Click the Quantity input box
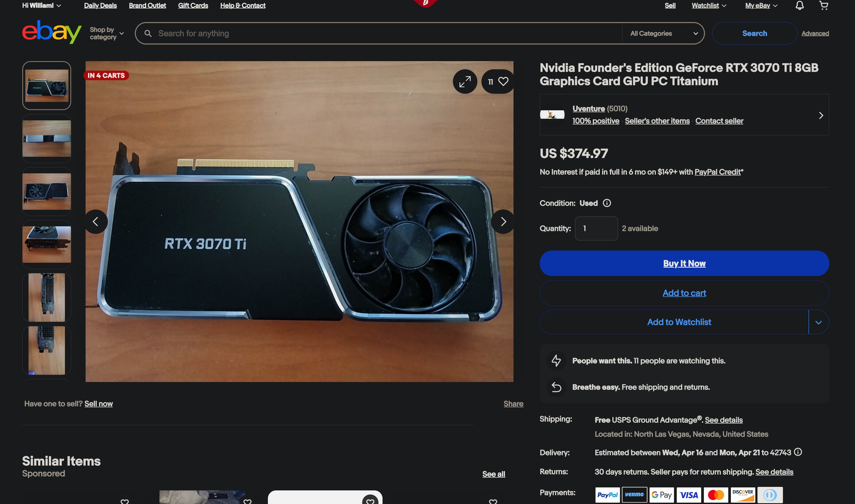Image resolution: width=855 pixels, height=504 pixels. pos(596,228)
